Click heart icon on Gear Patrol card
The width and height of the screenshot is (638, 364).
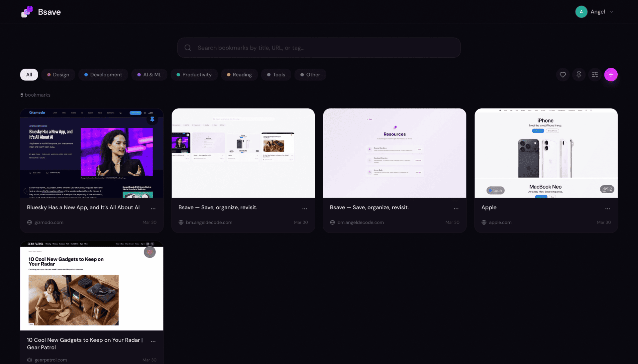pyautogui.click(x=150, y=252)
